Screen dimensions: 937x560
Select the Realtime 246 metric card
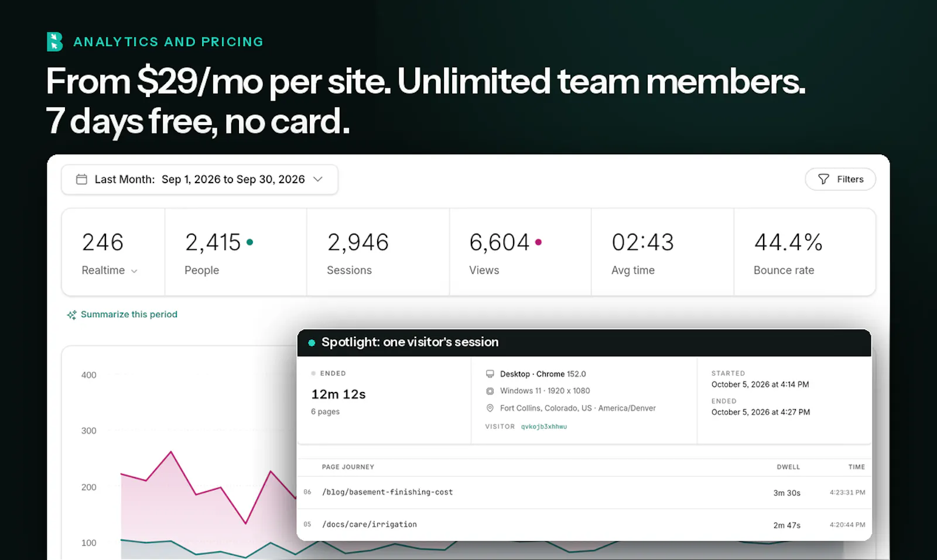(x=114, y=252)
